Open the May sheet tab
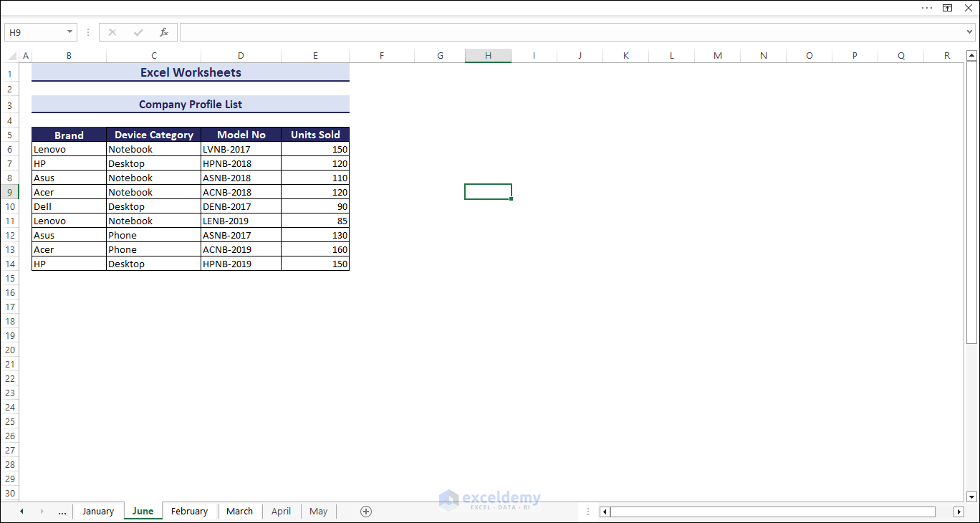The width and height of the screenshot is (980, 523). pyautogui.click(x=319, y=512)
